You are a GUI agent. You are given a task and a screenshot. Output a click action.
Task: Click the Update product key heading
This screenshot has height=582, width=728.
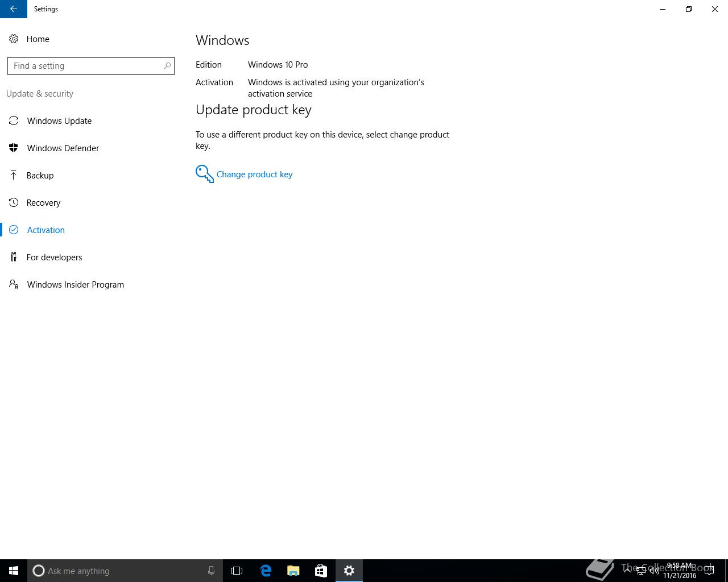[x=254, y=110]
